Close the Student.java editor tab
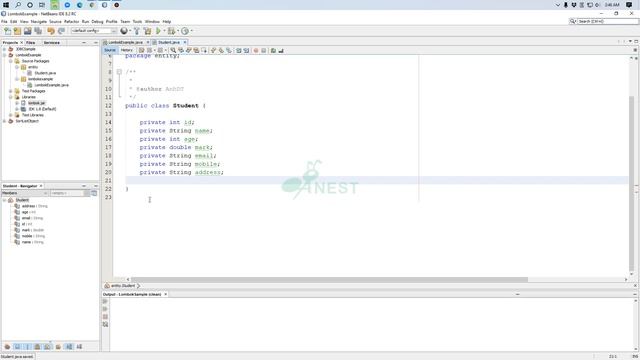The image size is (640, 360). point(185,42)
